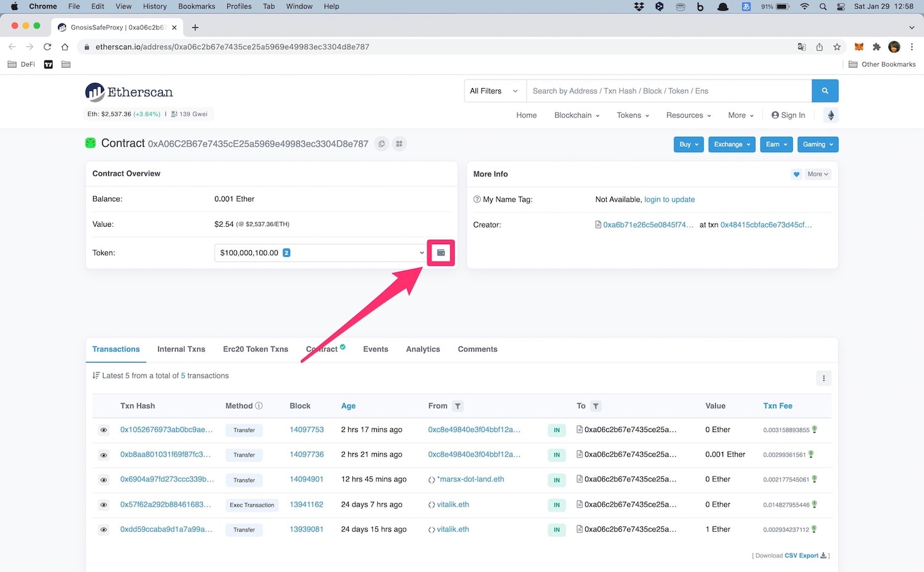Open vitalik.eth sender of Exec Transaction row
This screenshot has width=924, height=572.
[x=453, y=504]
